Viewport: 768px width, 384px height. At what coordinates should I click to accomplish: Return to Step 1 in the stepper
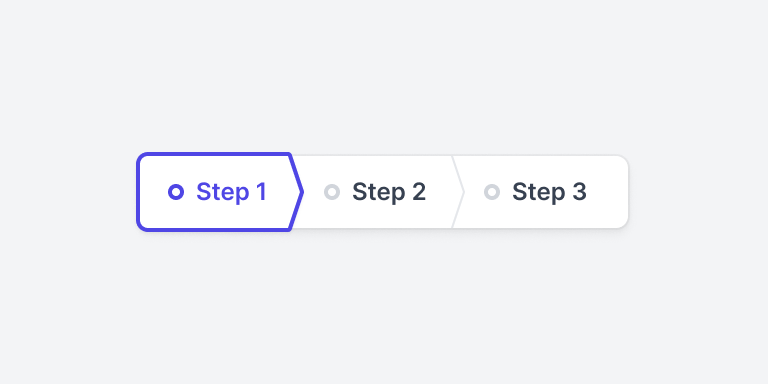[x=220, y=192]
